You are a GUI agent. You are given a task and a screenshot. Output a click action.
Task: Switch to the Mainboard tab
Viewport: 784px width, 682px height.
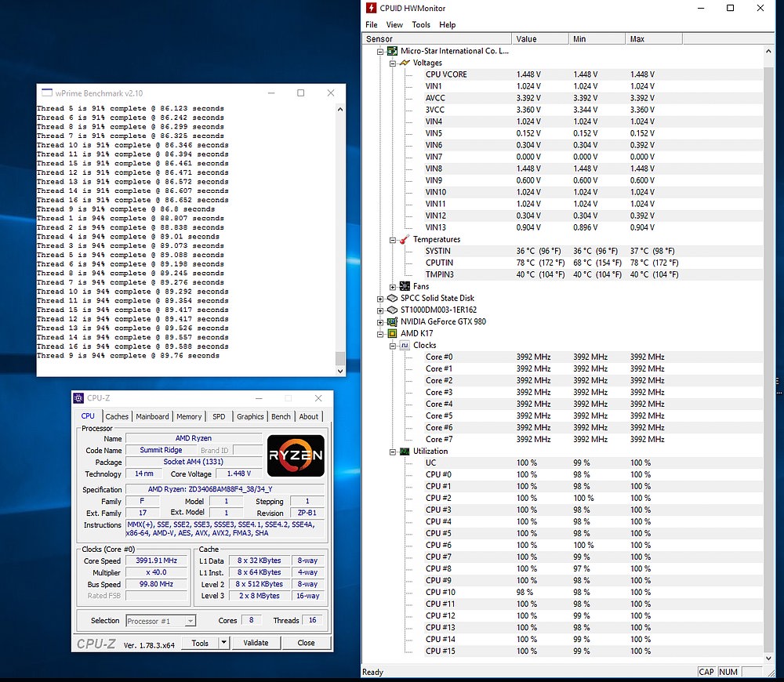pos(153,416)
